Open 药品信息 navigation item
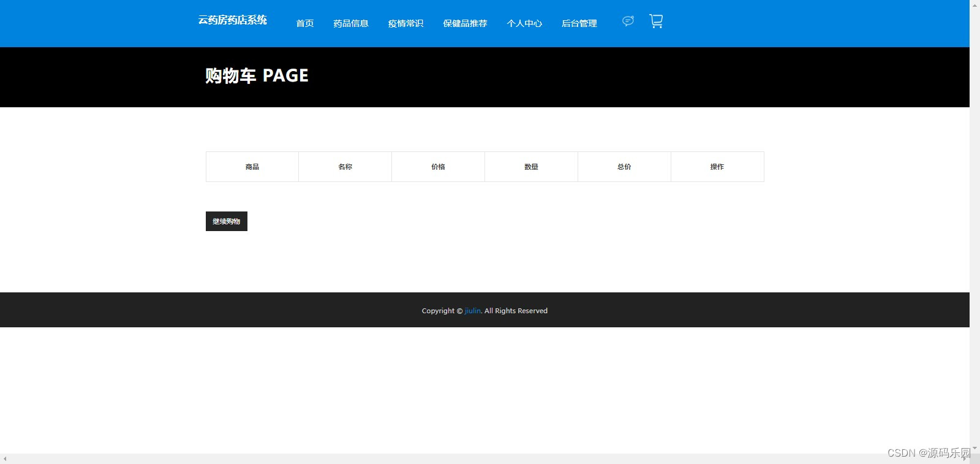The image size is (980, 464). point(351,23)
